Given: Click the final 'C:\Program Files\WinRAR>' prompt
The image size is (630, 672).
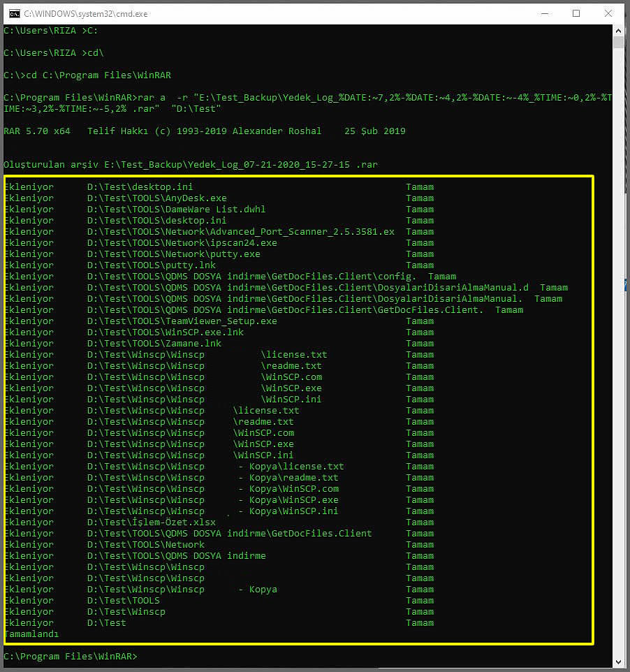Looking at the screenshot, I should coord(71,657).
